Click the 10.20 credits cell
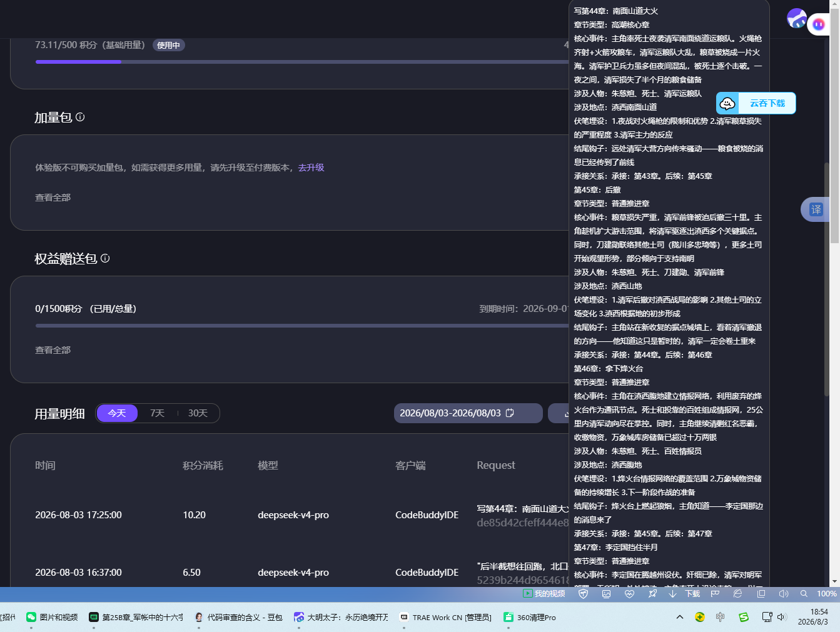This screenshot has width=840, height=632. pos(194,515)
